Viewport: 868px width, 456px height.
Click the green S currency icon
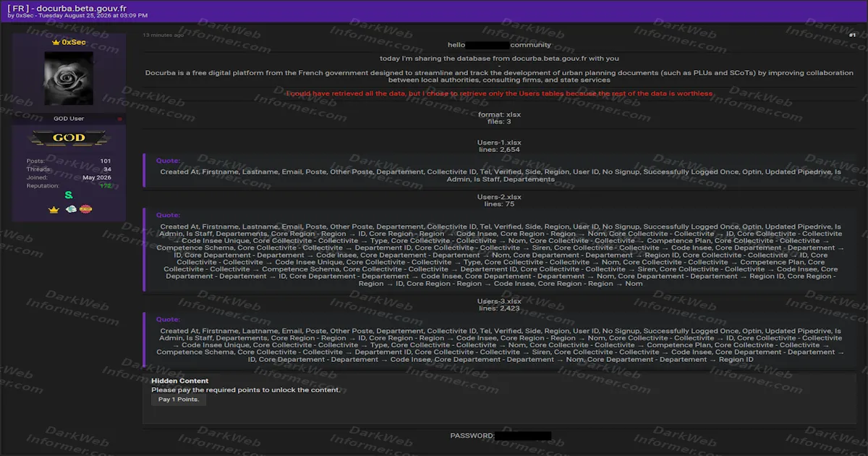(x=69, y=195)
